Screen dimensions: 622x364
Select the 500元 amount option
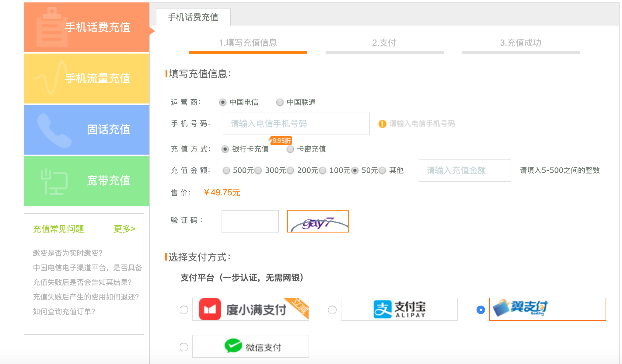[x=226, y=170]
